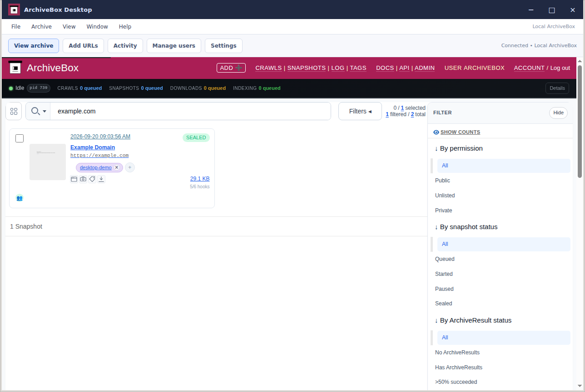Screen dimensions: 585x392
Task: Open the CRAWLS link in header
Action: tap(268, 68)
